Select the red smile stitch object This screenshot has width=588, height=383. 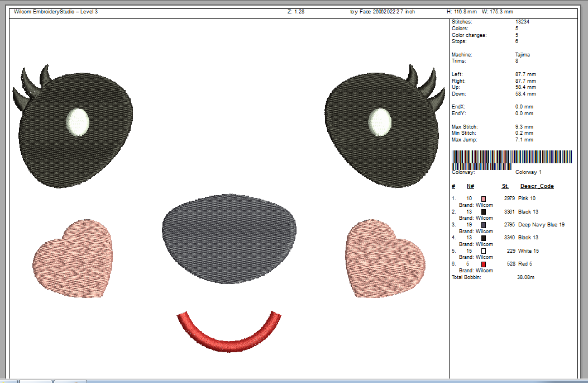tap(229, 332)
